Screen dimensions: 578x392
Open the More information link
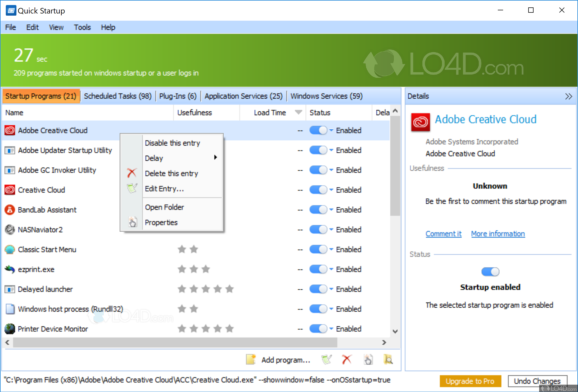click(x=498, y=234)
